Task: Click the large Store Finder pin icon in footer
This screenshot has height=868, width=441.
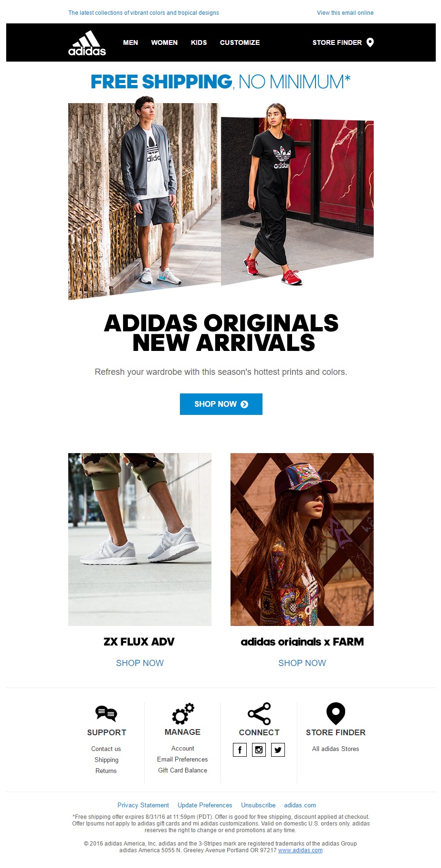Action: click(x=336, y=713)
